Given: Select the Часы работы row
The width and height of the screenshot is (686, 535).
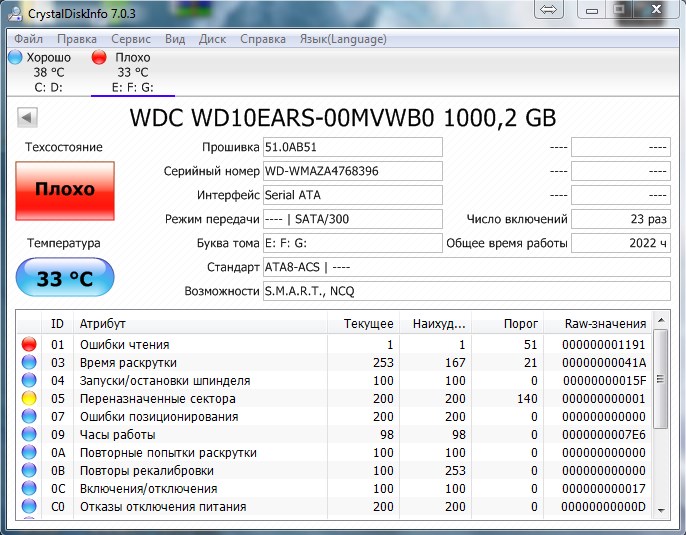Looking at the screenshot, I should pos(334,434).
